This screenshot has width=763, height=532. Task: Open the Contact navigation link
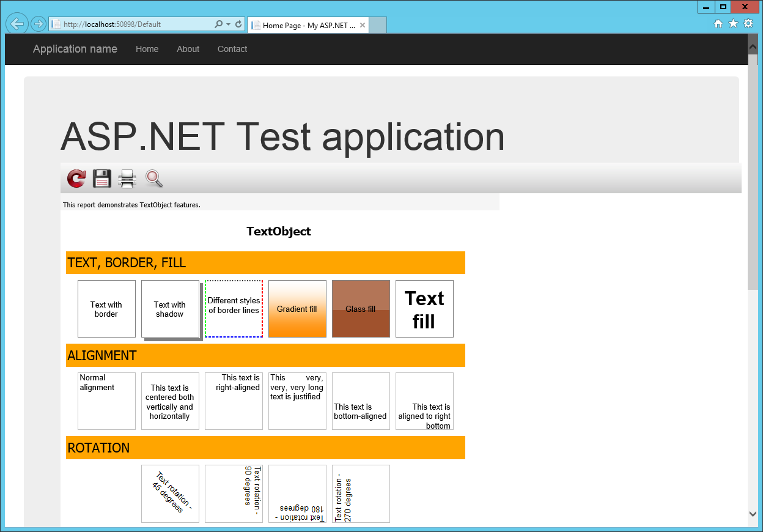232,49
